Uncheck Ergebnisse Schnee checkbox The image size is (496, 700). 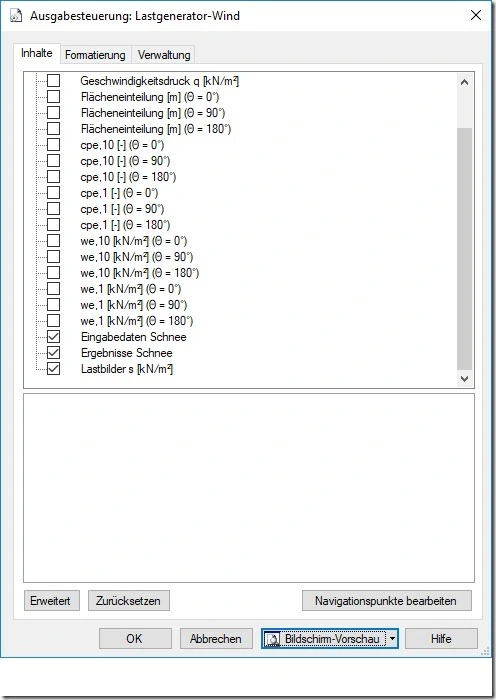[x=54, y=353]
